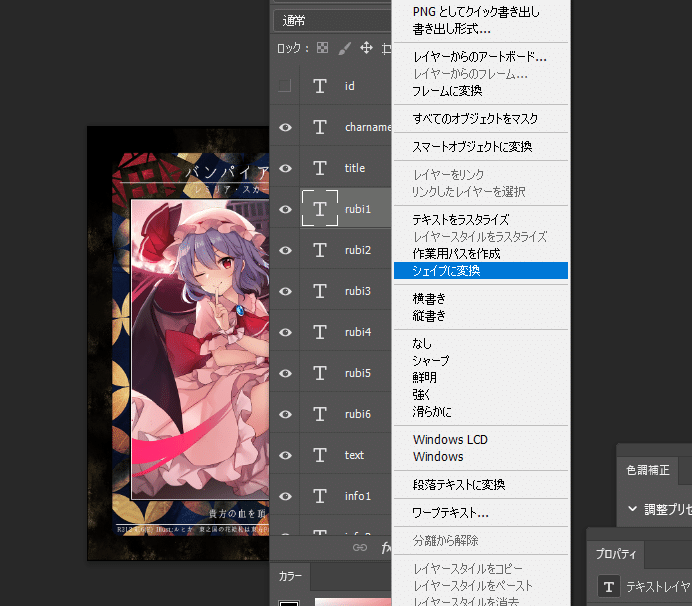
Task: Click text layer icon for rubi4
Action: [x=320, y=332]
